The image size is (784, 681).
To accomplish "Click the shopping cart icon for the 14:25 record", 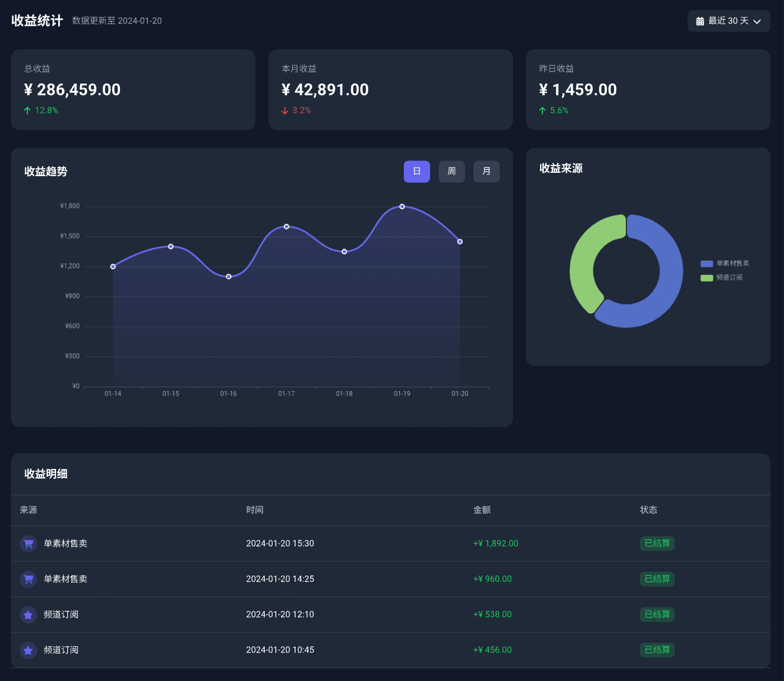I will coord(28,579).
